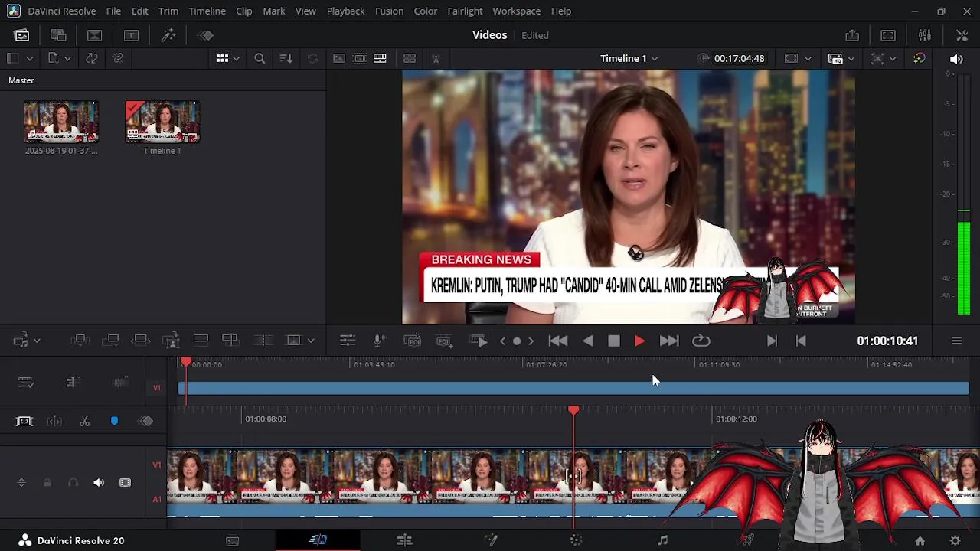Open the Import Media dropdown arrow
The width and height of the screenshot is (980, 551).
pyautogui.click(x=67, y=58)
